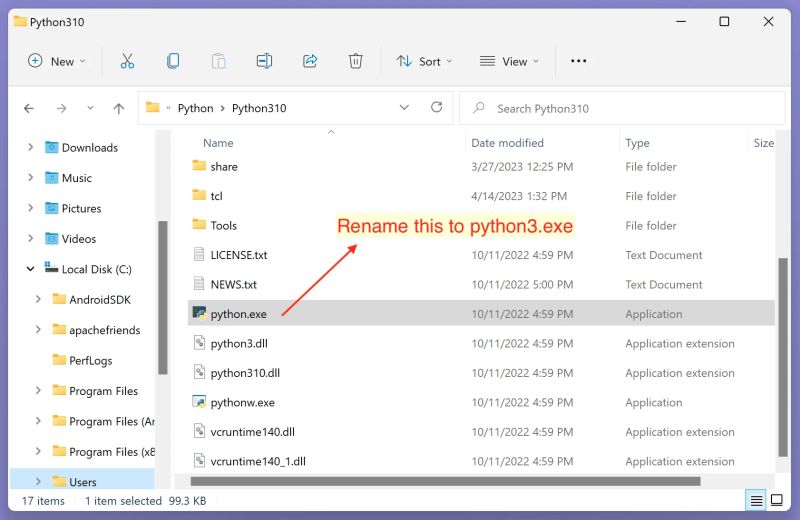Expand the Music tree node
The width and height of the screenshot is (800, 520).
pos(31,178)
